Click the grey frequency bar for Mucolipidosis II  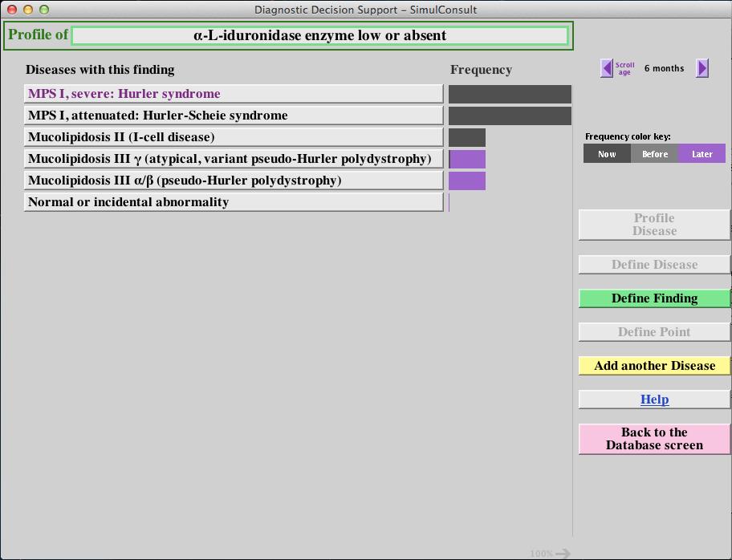[x=467, y=137]
